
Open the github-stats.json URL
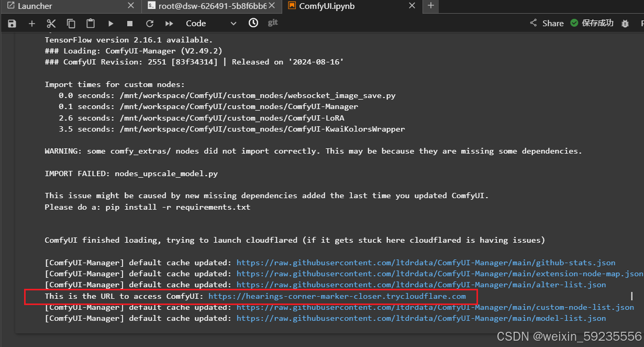(x=426, y=263)
